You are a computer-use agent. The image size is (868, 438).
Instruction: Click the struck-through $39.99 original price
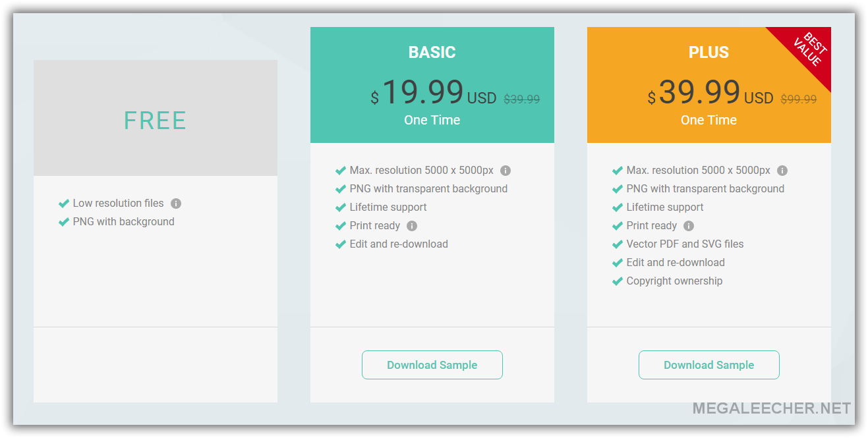pos(522,99)
